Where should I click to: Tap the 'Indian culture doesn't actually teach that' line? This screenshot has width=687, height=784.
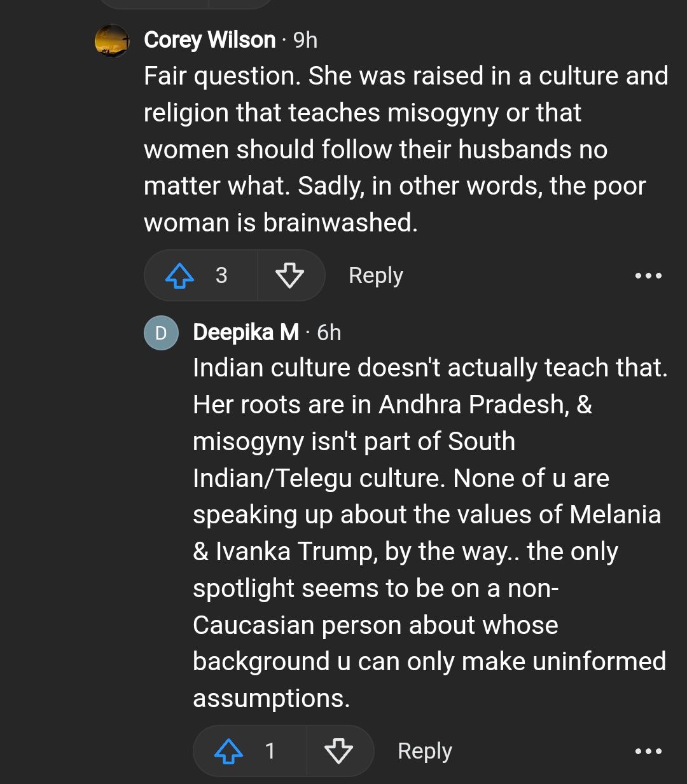[x=430, y=368]
